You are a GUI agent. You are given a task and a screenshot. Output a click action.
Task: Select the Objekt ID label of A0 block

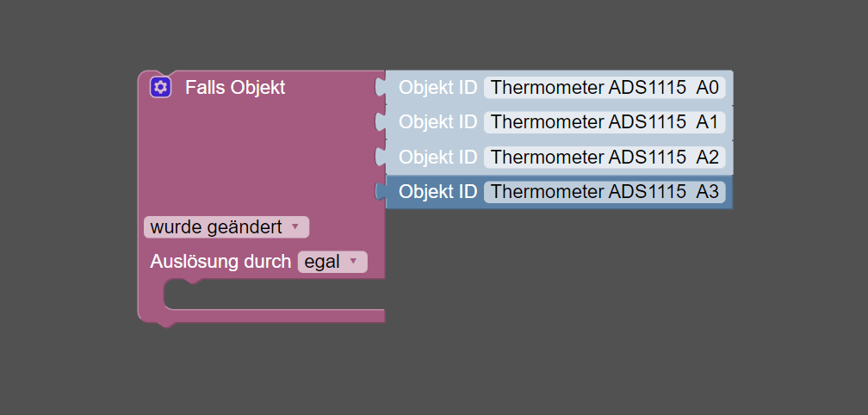click(x=437, y=88)
